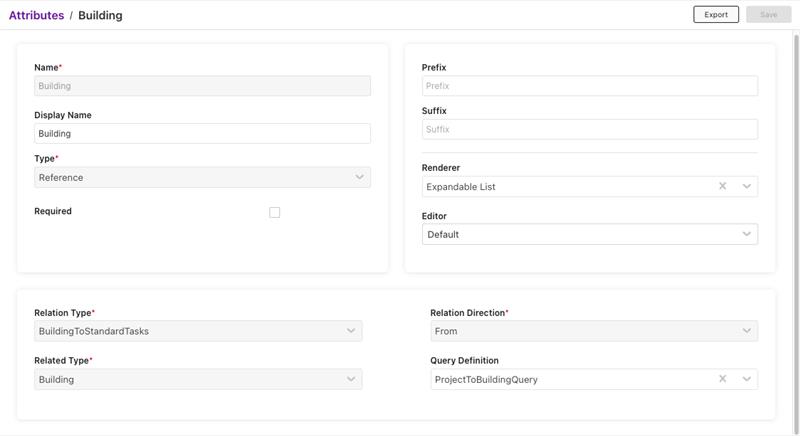Click the Query Definition label

tap(464, 361)
